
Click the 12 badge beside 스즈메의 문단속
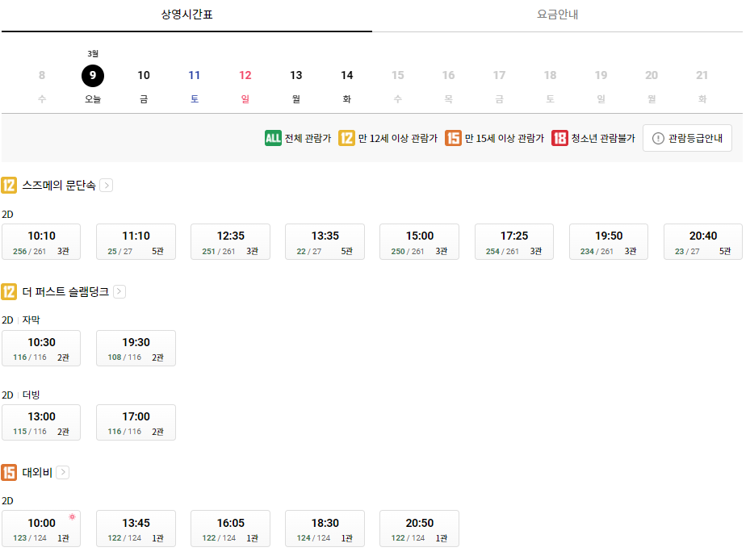click(9, 184)
